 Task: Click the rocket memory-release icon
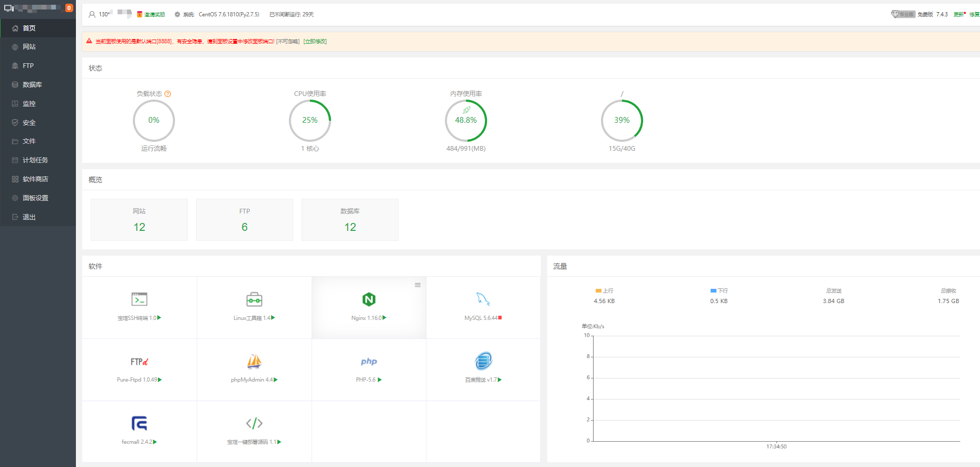[x=467, y=110]
